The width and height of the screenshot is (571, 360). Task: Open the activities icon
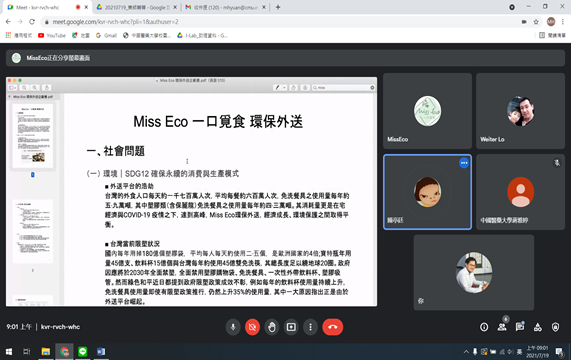click(537, 327)
